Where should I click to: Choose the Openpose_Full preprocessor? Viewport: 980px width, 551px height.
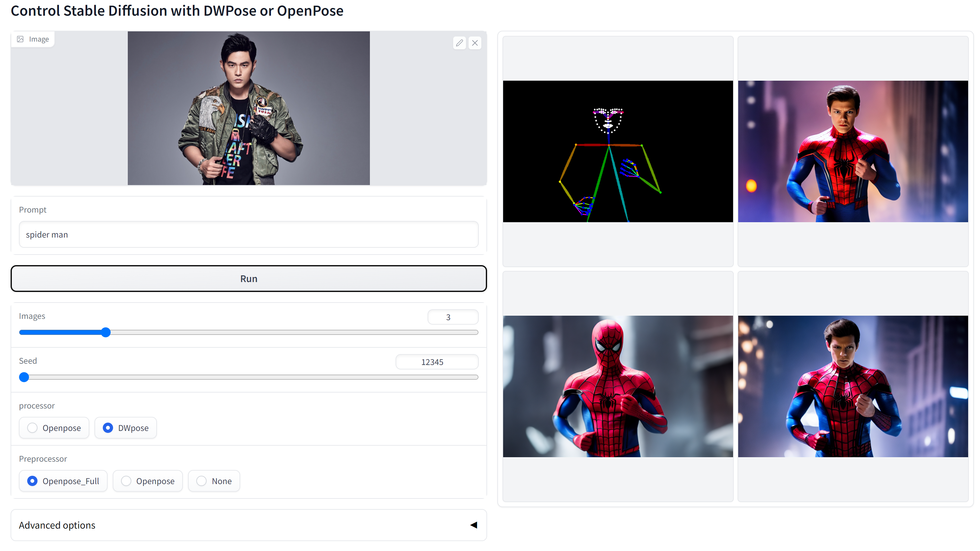click(x=33, y=481)
